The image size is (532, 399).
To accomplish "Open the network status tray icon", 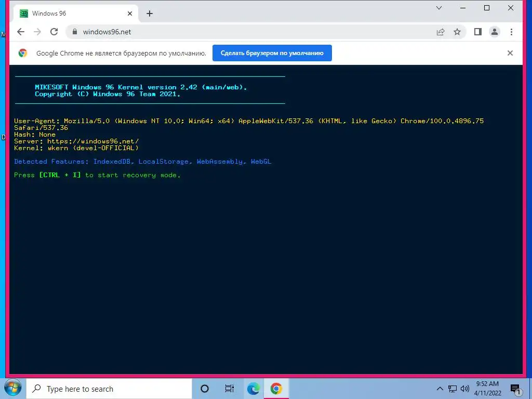I will coord(453,389).
